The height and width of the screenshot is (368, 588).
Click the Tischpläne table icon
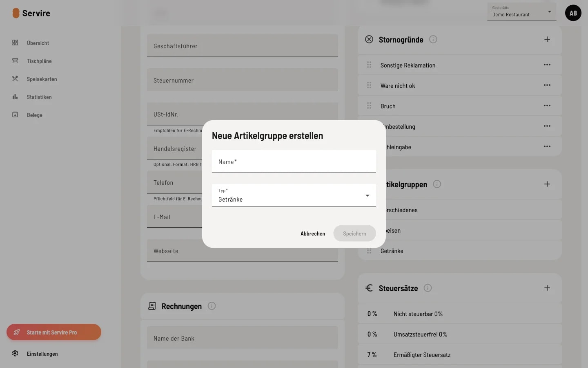click(x=15, y=61)
